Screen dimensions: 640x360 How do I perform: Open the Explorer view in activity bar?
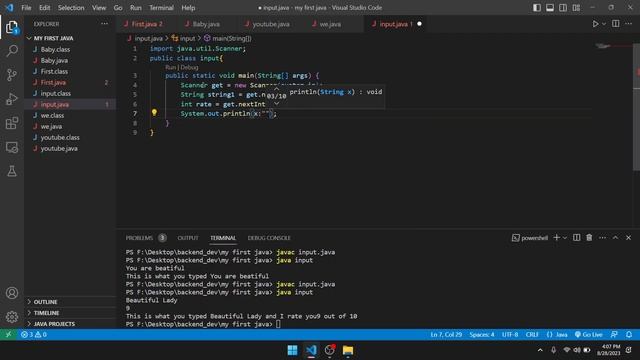point(12,27)
